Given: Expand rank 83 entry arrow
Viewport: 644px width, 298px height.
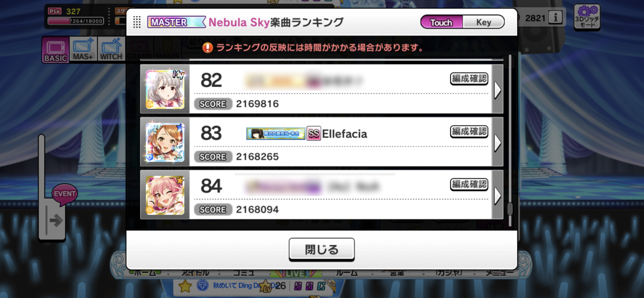Looking at the screenshot, I should [x=497, y=142].
